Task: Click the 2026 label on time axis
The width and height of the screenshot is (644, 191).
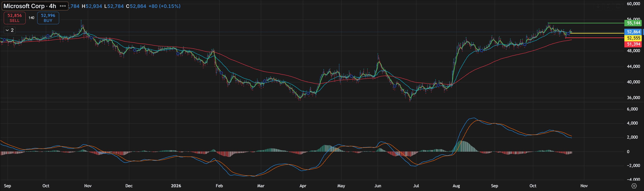Action: click(176, 186)
